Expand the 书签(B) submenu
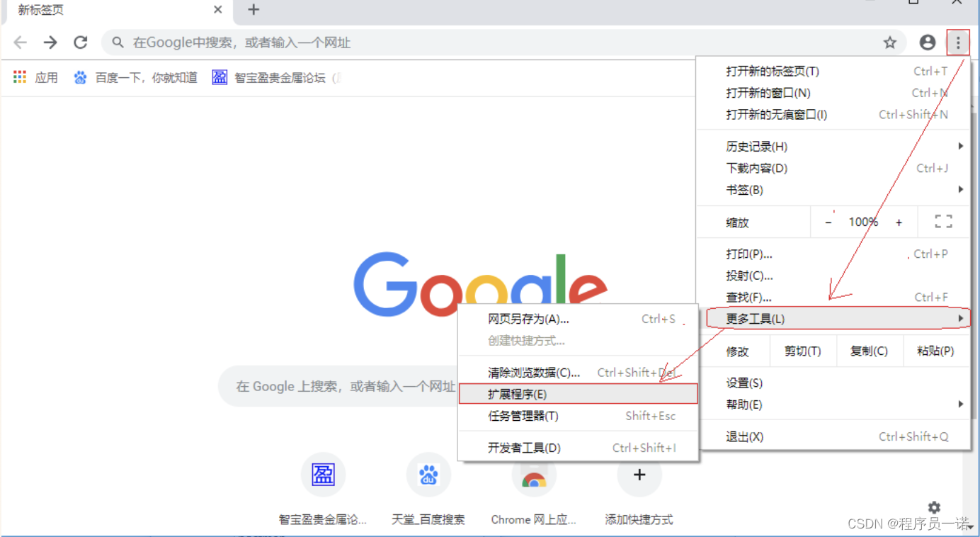Screen dimensions: 980x537 (x=833, y=190)
